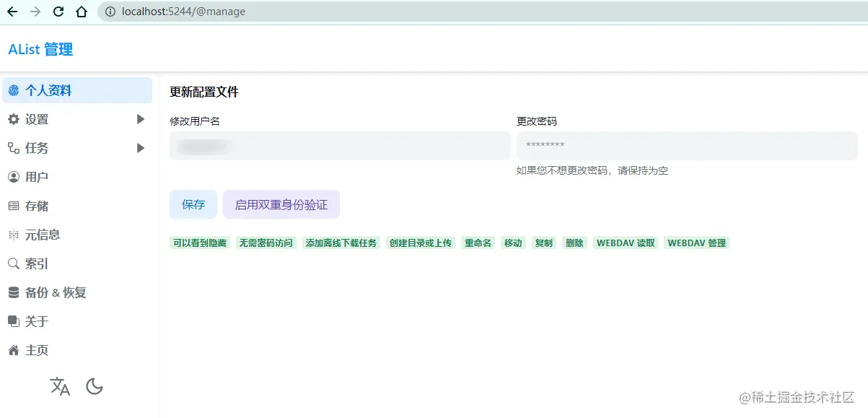
Task: Click the 更新配置文件 heading
Action: coord(204,92)
